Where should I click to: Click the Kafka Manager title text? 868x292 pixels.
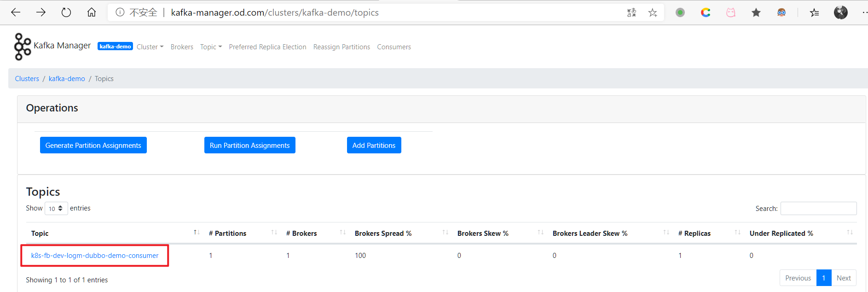tap(62, 46)
